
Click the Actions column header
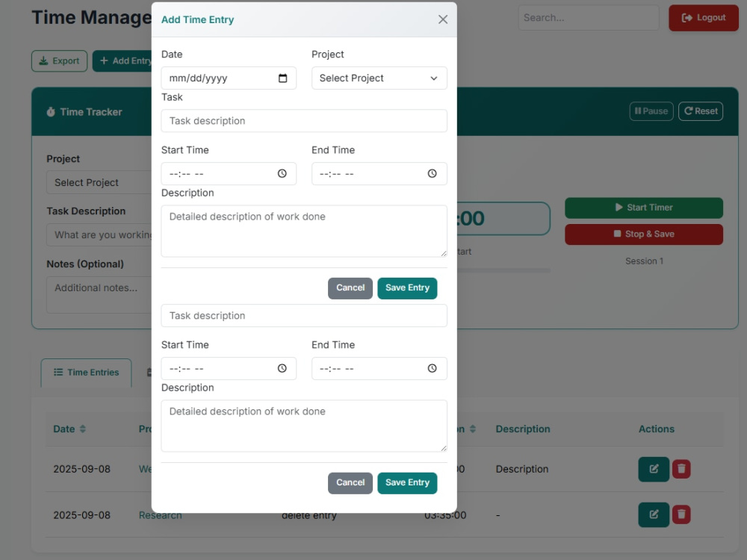click(657, 429)
